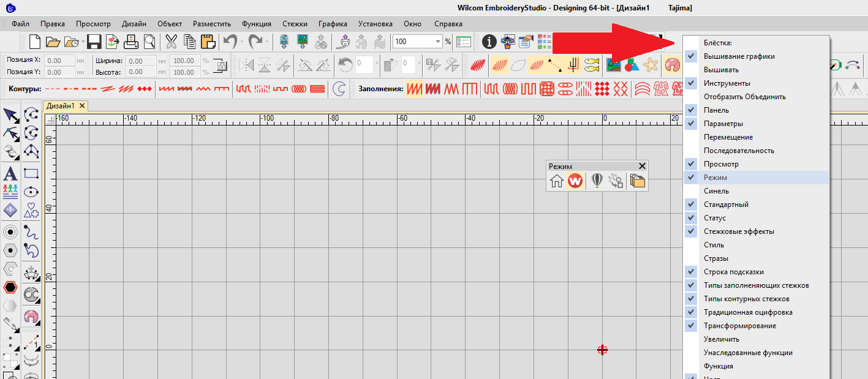The image size is (868, 379).
Task: Open the zoom percentage dropdown
Action: point(438,42)
